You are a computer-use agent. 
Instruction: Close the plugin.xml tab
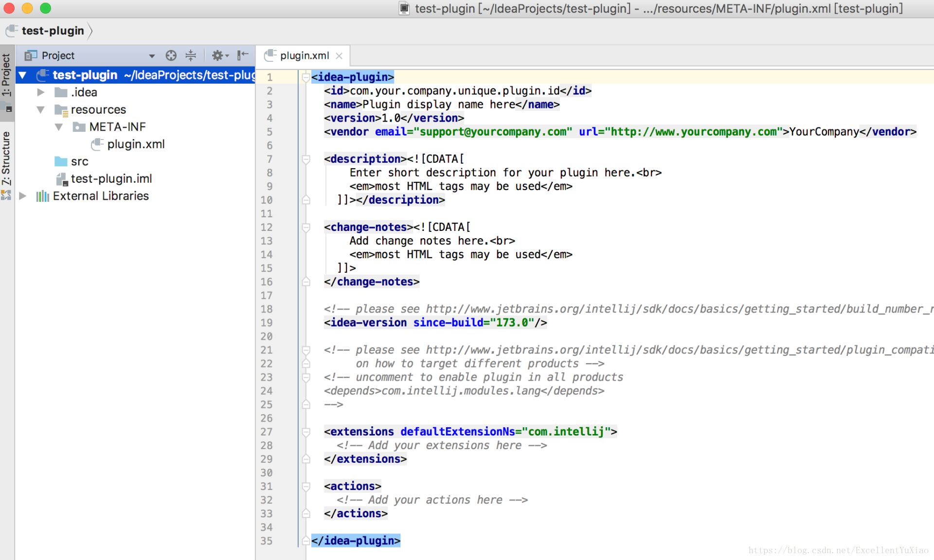point(339,56)
